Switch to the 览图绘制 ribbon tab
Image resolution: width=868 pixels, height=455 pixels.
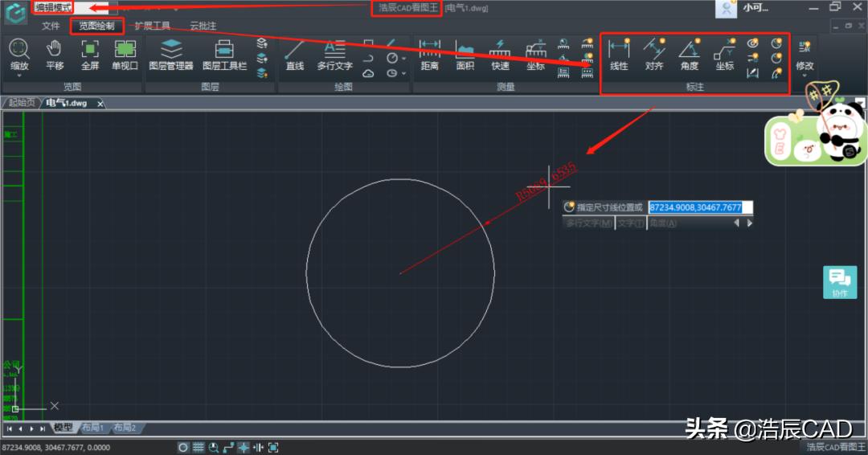tap(96, 26)
